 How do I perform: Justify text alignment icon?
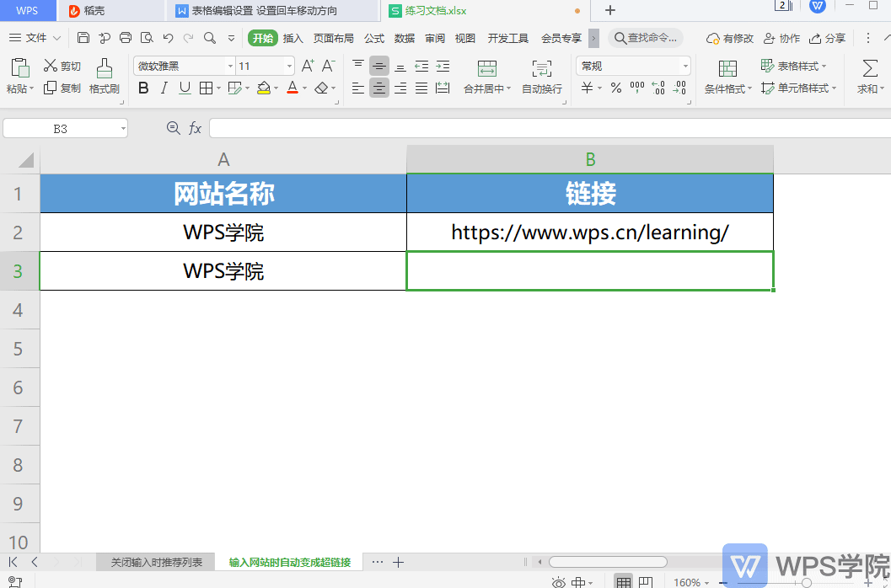point(421,88)
